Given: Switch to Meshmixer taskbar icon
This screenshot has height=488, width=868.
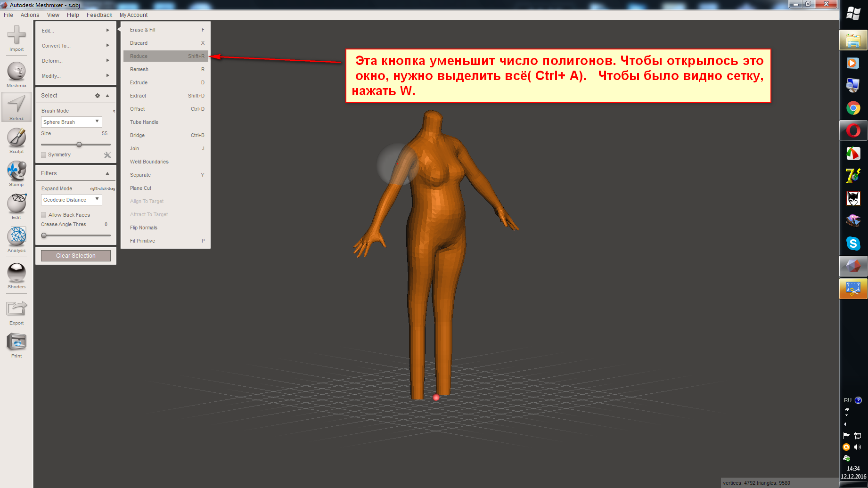Looking at the screenshot, I should (x=853, y=266).
